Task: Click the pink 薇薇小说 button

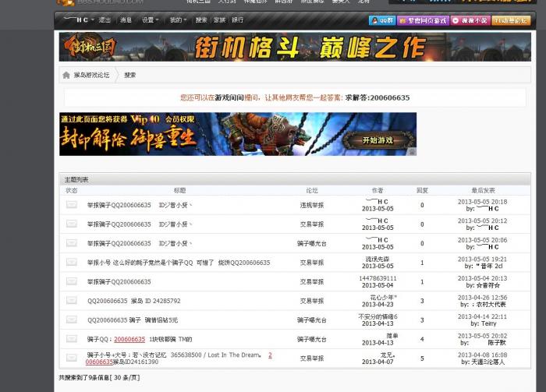Action: 470,21
